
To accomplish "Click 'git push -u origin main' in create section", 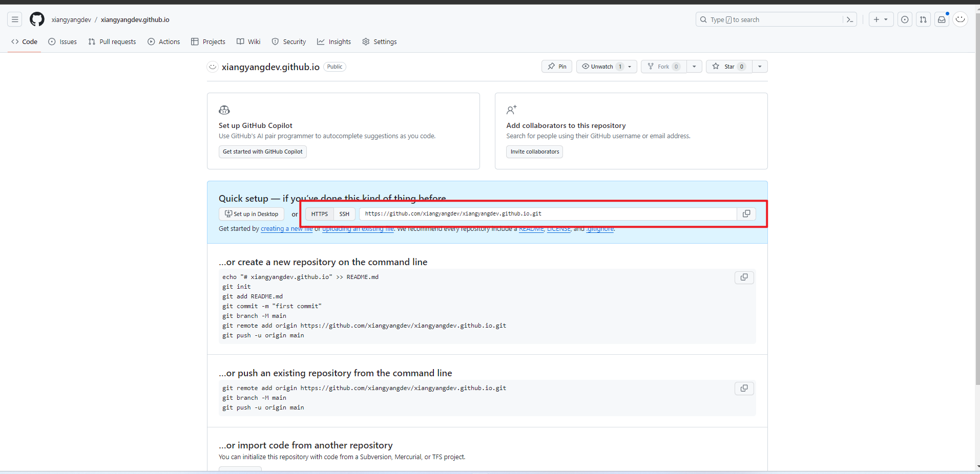I will (263, 336).
